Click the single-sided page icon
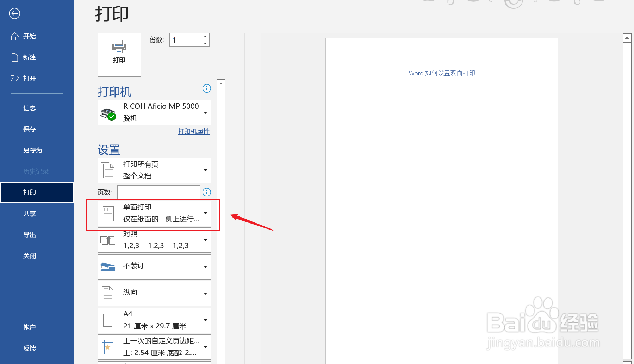 [x=108, y=213]
